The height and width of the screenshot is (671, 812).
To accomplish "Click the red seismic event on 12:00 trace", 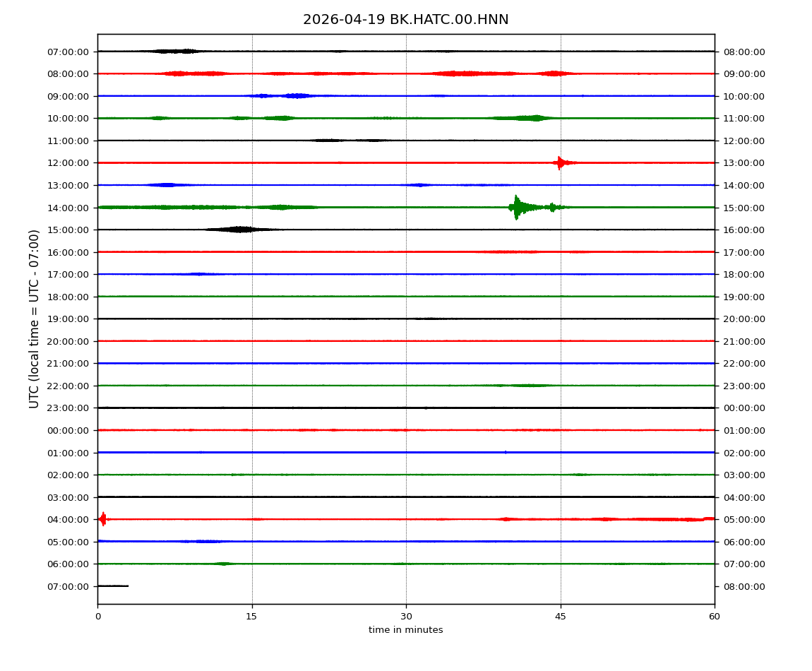I will [x=560, y=163].
